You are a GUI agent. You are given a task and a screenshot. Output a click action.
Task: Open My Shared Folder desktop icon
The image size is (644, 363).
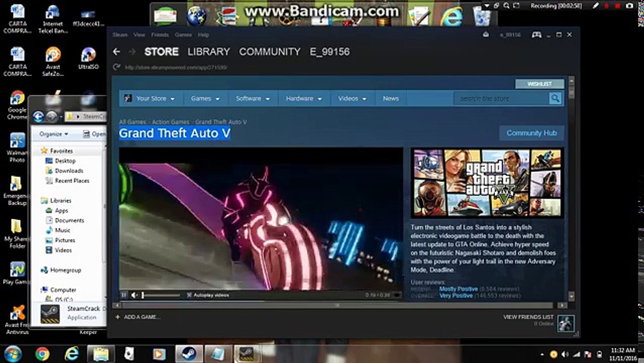tap(17, 234)
